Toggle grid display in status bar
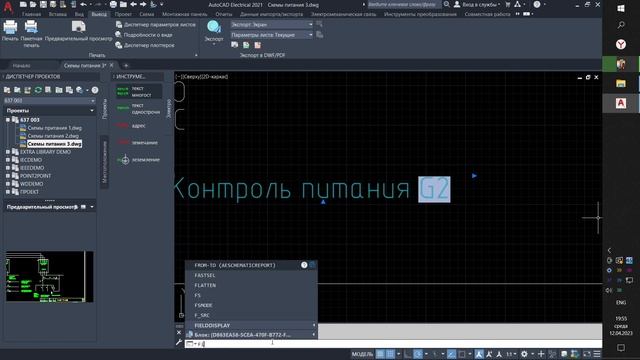The image size is (640, 360). pyautogui.click(x=380, y=354)
